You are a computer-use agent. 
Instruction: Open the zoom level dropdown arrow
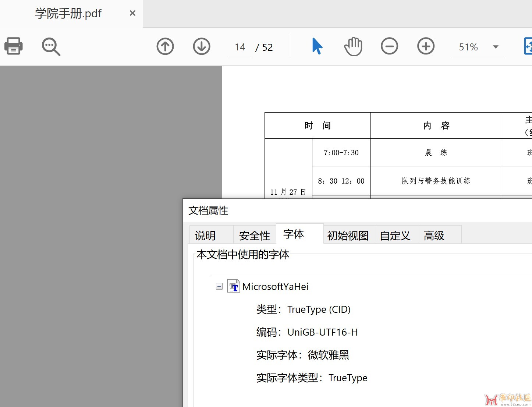496,47
